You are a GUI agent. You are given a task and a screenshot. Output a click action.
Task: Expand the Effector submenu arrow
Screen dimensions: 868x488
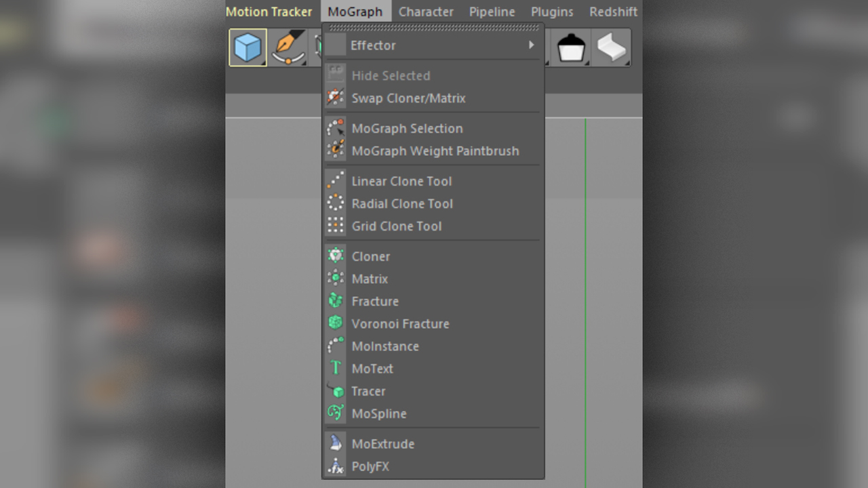point(531,45)
